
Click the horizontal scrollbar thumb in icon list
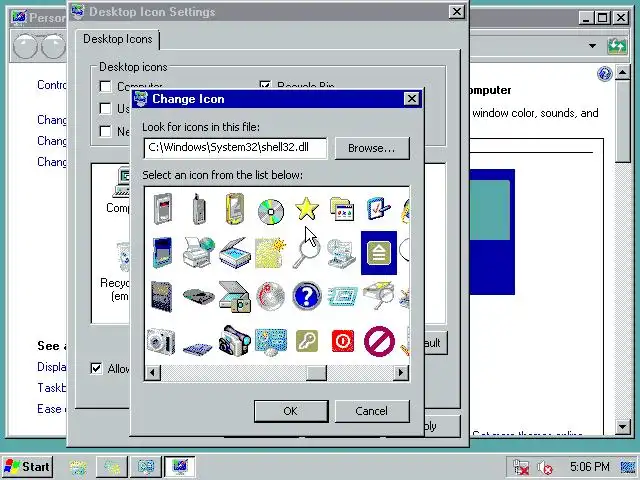(x=317, y=373)
